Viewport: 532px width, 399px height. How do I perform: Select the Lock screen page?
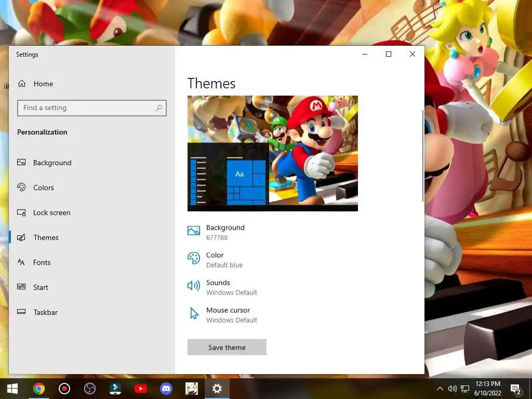coord(51,212)
